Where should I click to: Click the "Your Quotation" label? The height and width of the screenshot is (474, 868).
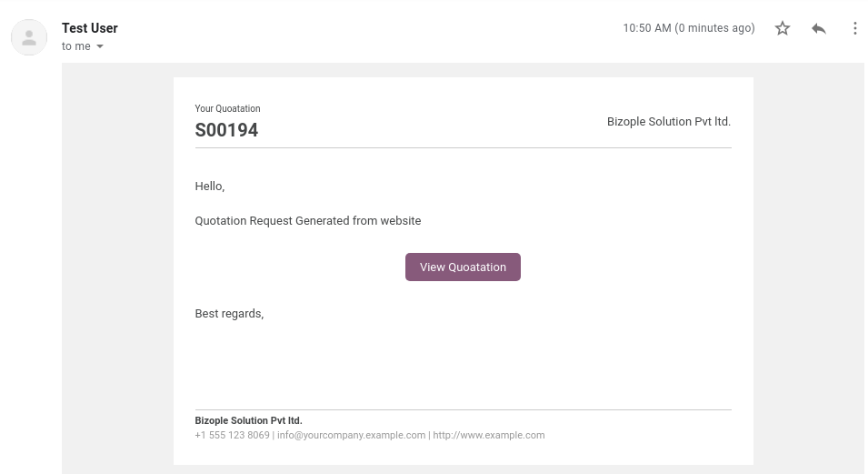click(x=227, y=108)
